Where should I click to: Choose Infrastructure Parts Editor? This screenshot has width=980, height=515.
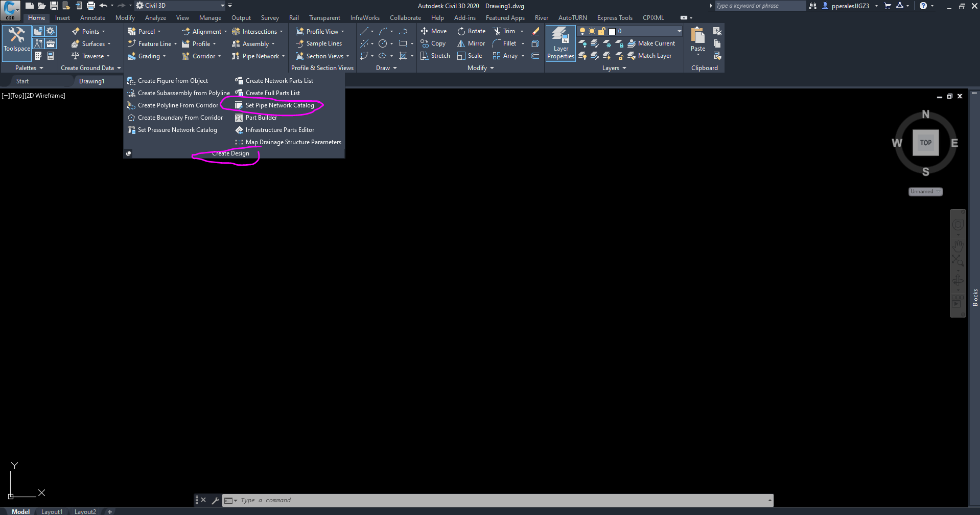pyautogui.click(x=274, y=130)
